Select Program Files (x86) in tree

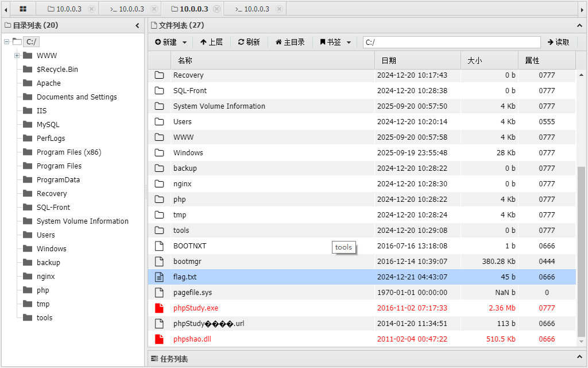coord(69,152)
